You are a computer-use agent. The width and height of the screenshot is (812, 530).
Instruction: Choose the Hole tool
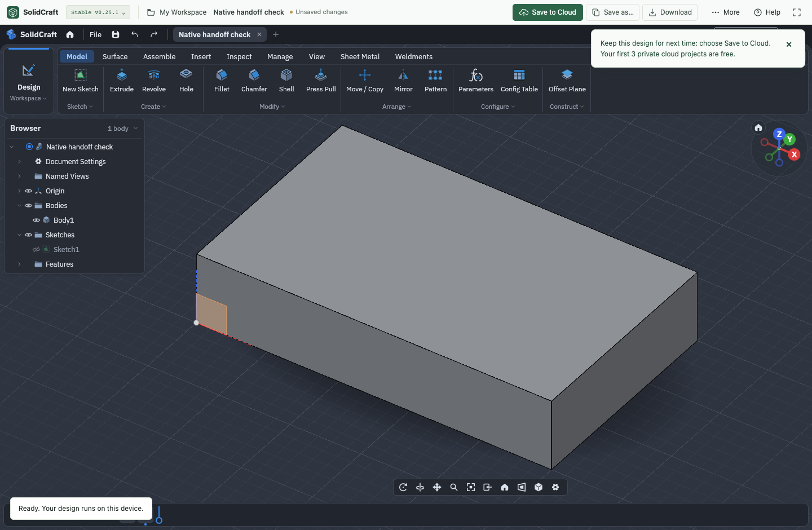click(x=186, y=81)
